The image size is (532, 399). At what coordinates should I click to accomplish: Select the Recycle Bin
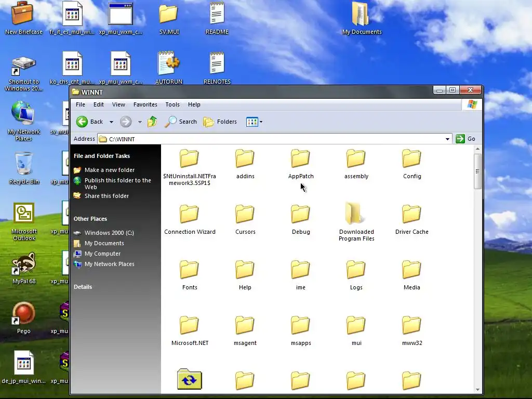coord(24,168)
